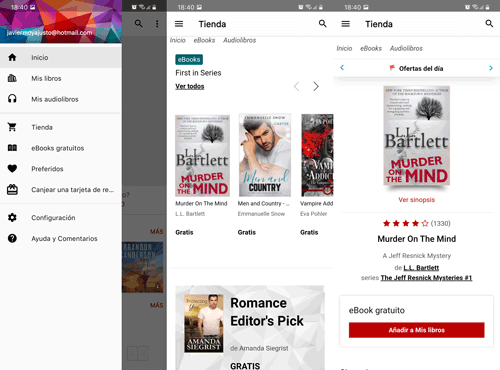
Task: Click the Ver todos link
Action: pyautogui.click(x=190, y=86)
